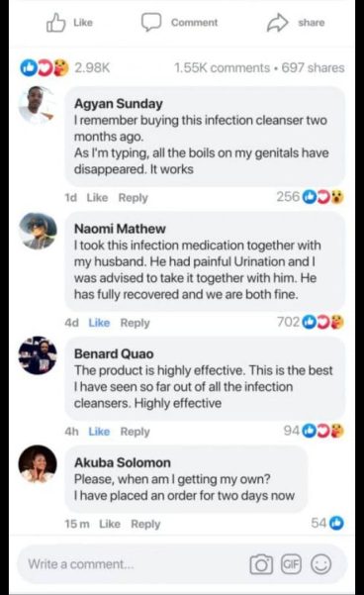This screenshot has width=364, height=595.
Task: Reply to Akuba Solomon's comment
Action: pos(145,524)
